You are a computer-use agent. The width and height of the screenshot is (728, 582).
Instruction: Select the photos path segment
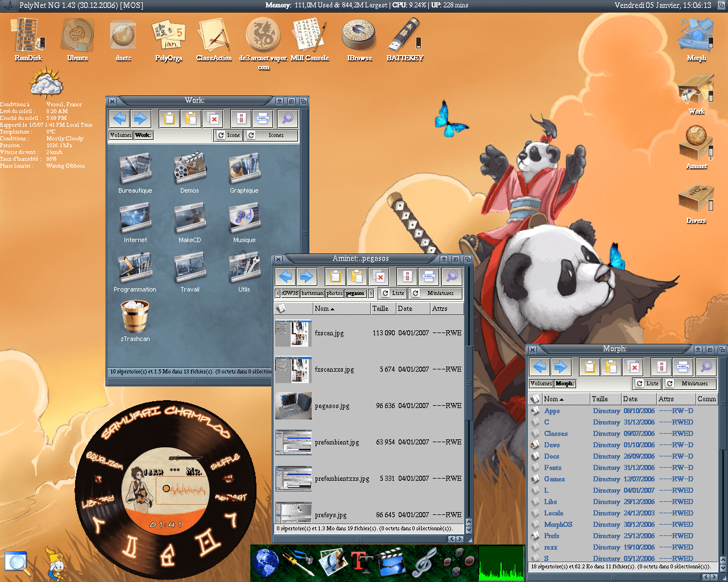pos(334,293)
